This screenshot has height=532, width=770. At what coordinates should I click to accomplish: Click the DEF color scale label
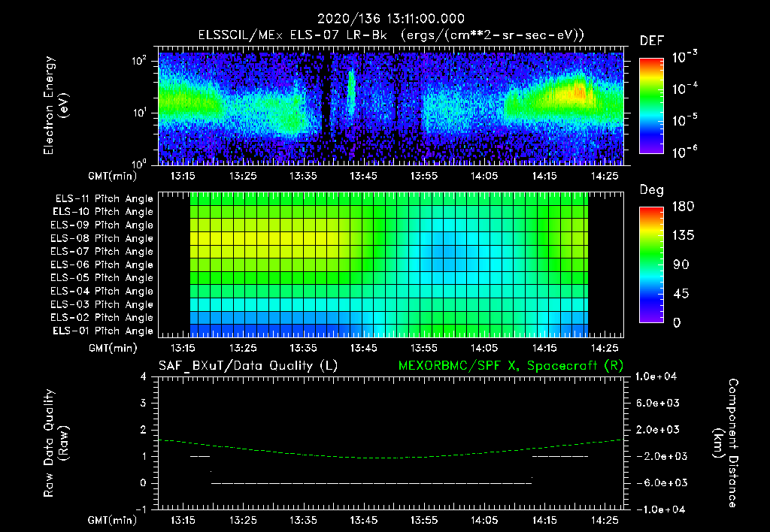(652, 41)
